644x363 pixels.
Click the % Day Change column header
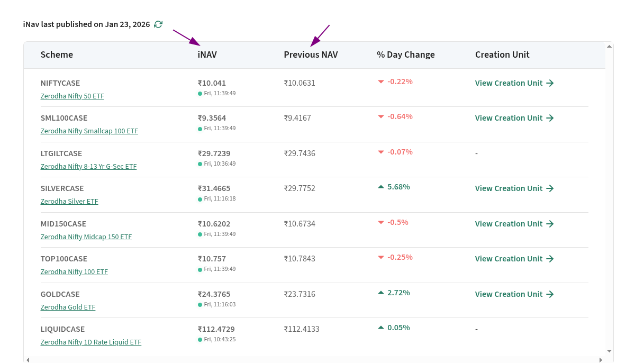point(405,55)
